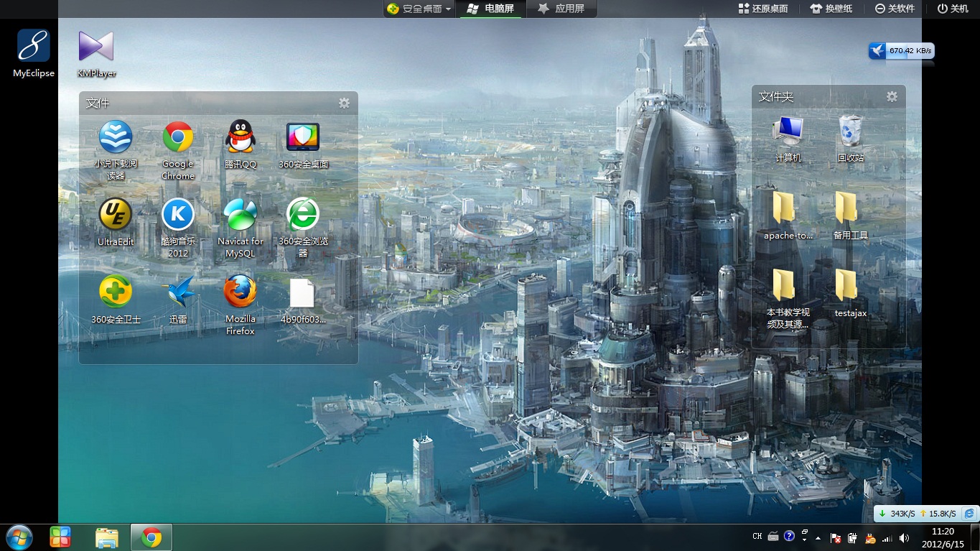Click the 还原桌面 button
Viewport: 980px width, 551px height.
(763, 9)
